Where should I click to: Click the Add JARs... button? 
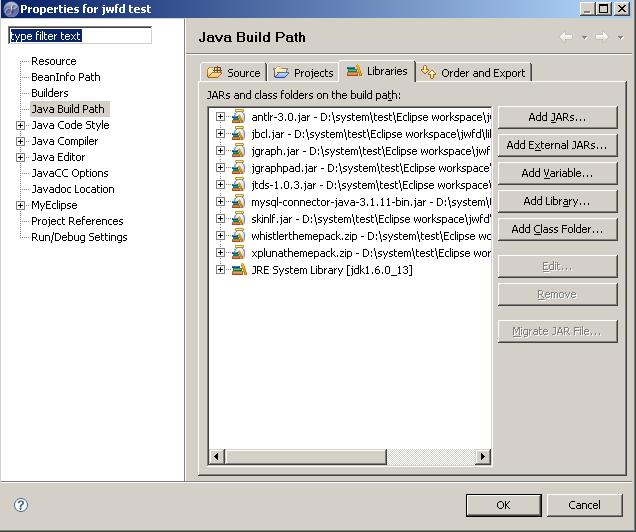coord(557,117)
